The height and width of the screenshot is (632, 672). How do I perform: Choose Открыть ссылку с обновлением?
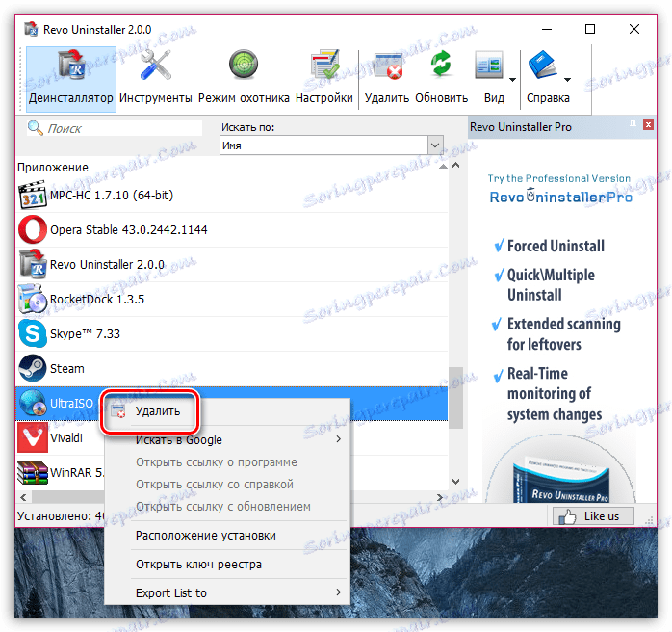coord(227,507)
